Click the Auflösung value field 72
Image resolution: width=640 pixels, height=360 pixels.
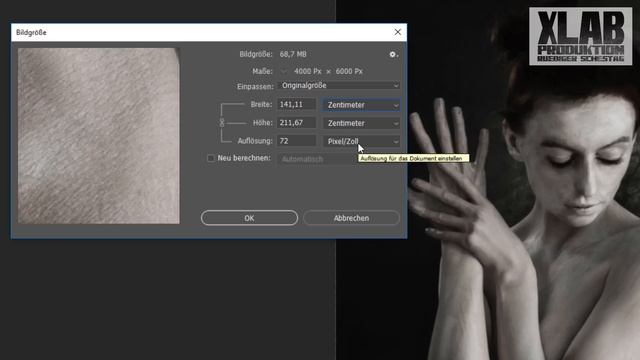coord(296,141)
